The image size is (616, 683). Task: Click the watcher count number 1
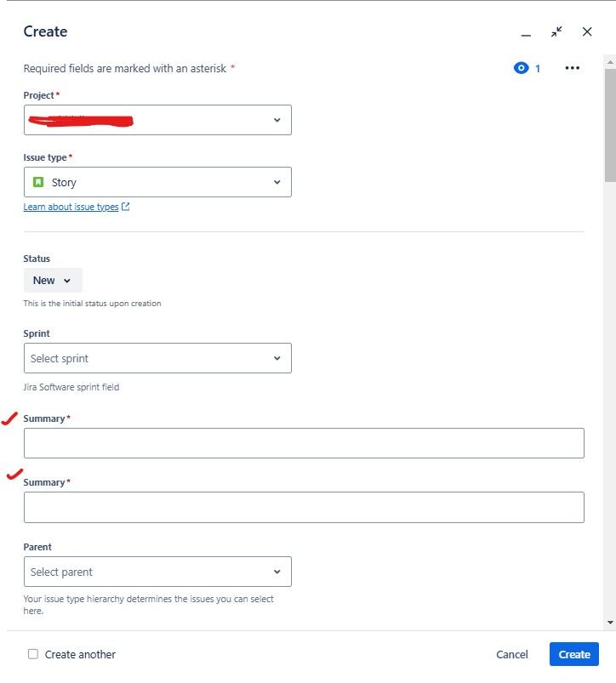pos(537,67)
